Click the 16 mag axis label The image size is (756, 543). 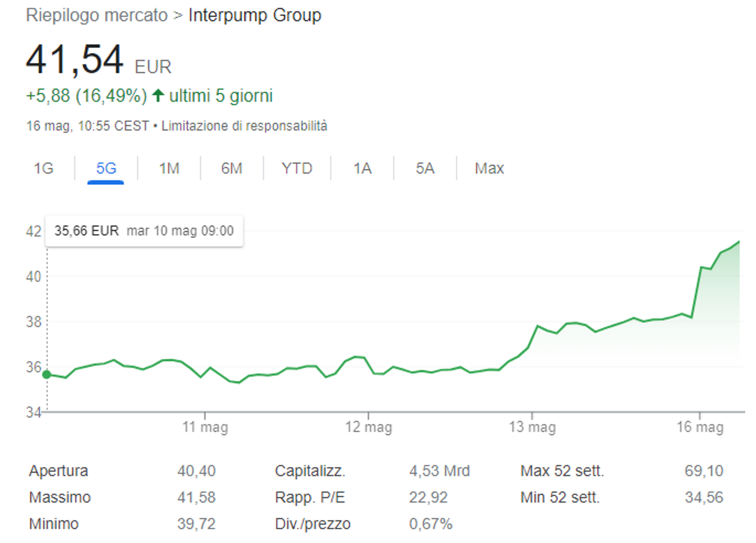click(700, 428)
